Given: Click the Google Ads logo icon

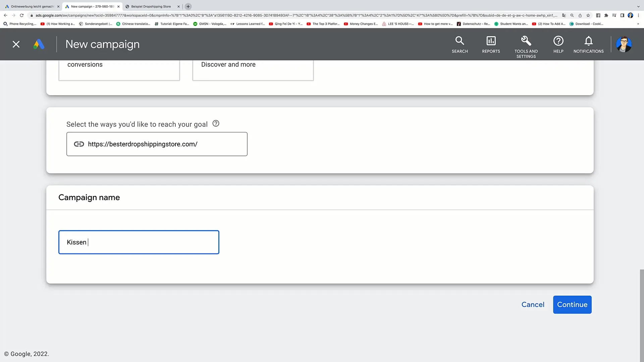Looking at the screenshot, I should 39,44.
